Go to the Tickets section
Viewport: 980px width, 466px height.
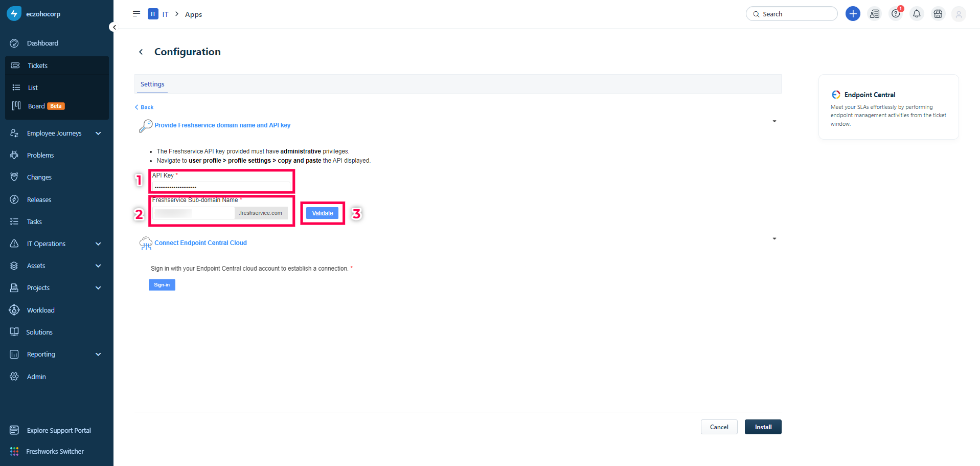click(57, 65)
